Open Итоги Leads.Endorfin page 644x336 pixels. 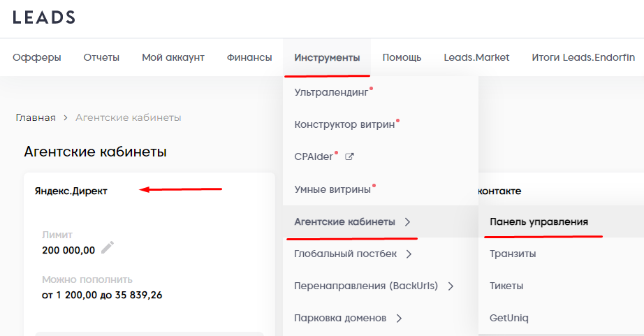(x=583, y=57)
